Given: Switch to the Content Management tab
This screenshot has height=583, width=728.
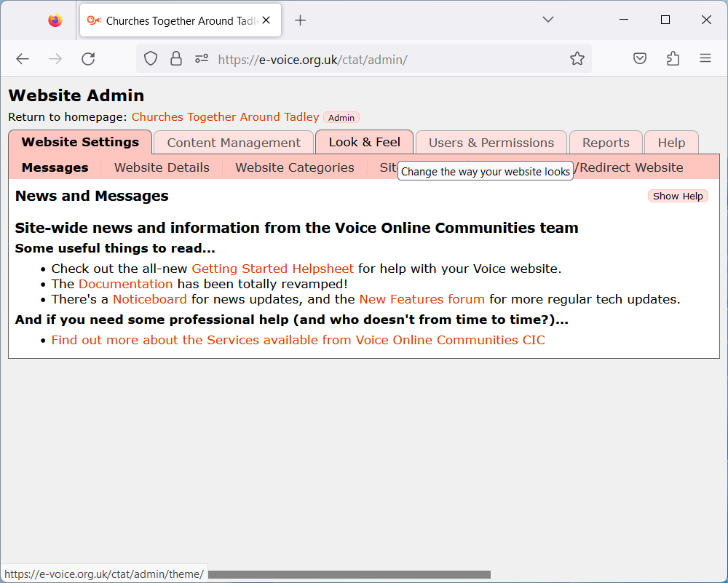Looking at the screenshot, I should tap(234, 143).
